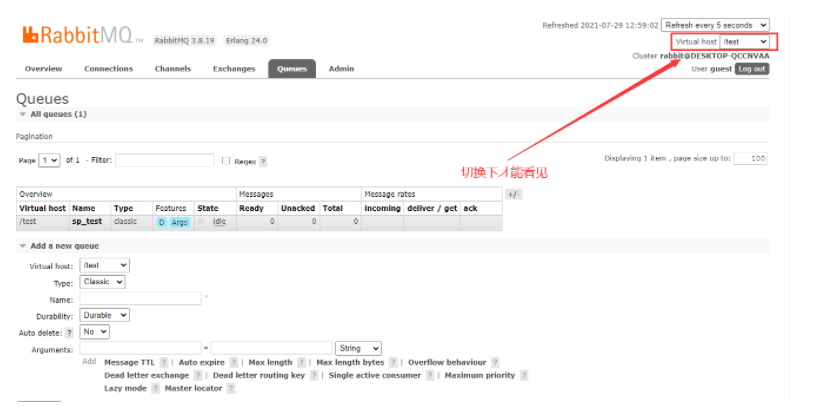Go to the Channels tab
This screenshot has height=406, width=816.
pyautogui.click(x=173, y=69)
